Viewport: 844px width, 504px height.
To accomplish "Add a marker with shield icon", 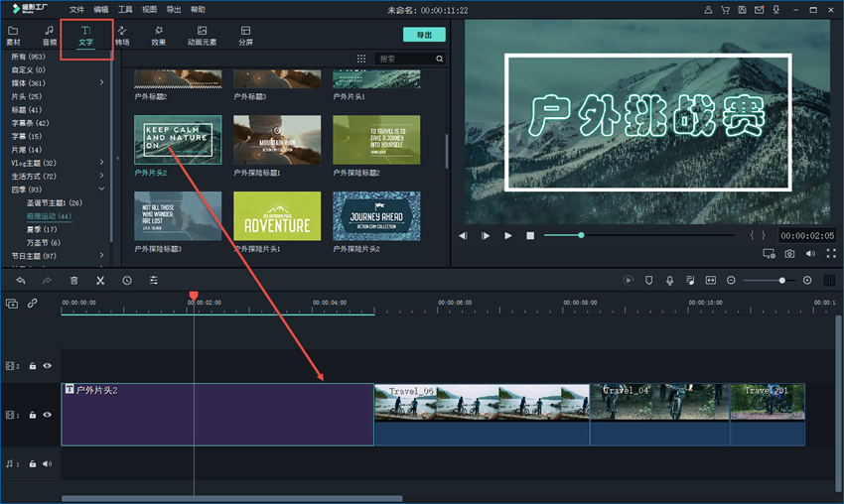I will pyautogui.click(x=648, y=280).
